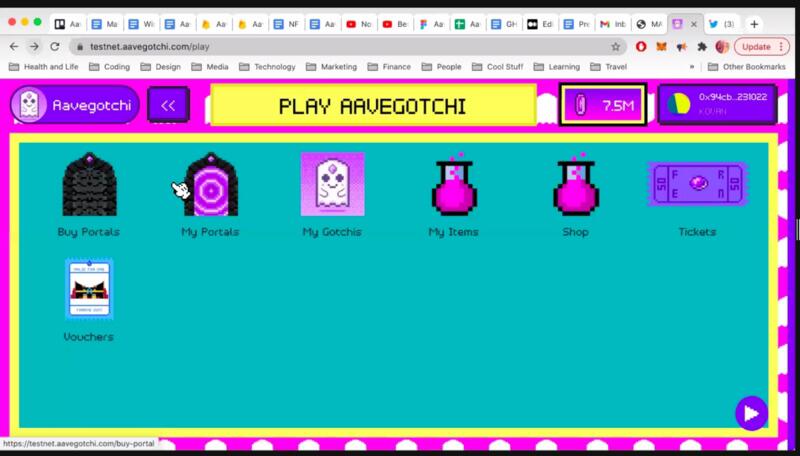The height and width of the screenshot is (456, 800).
Task: Click the round play arrow button
Action: click(x=752, y=413)
